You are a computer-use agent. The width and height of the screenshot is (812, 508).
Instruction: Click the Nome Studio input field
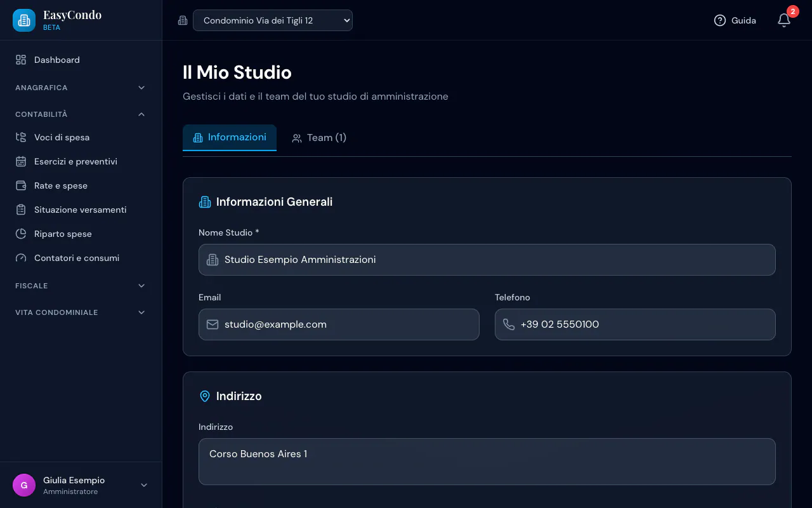[x=487, y=260]
